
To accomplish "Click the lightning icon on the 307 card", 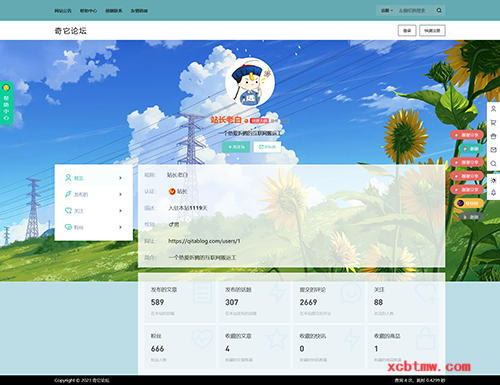I will [x=277, y=292].
